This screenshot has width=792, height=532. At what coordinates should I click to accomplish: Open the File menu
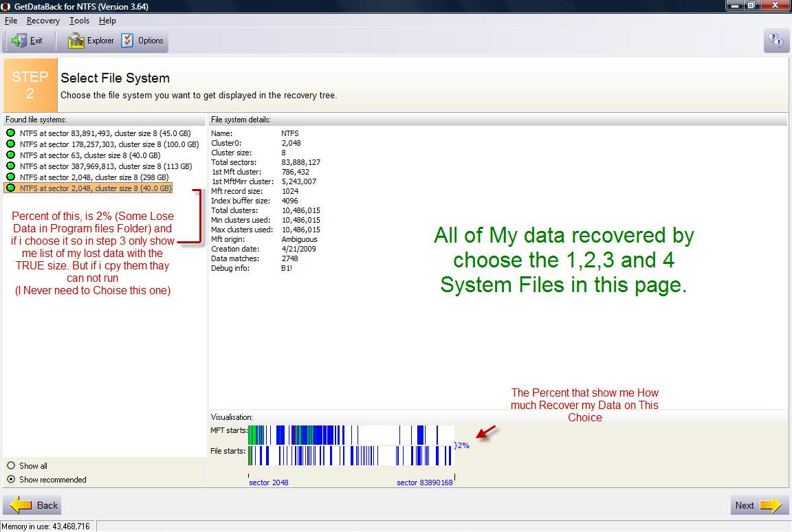click(x=10, y=21)
